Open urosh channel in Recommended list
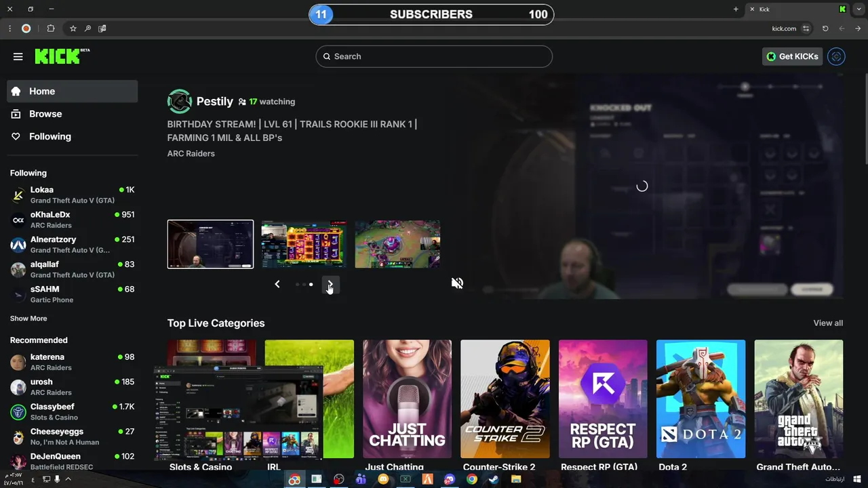The height and width of the screenshot is (488, 868). pos(72,387)
